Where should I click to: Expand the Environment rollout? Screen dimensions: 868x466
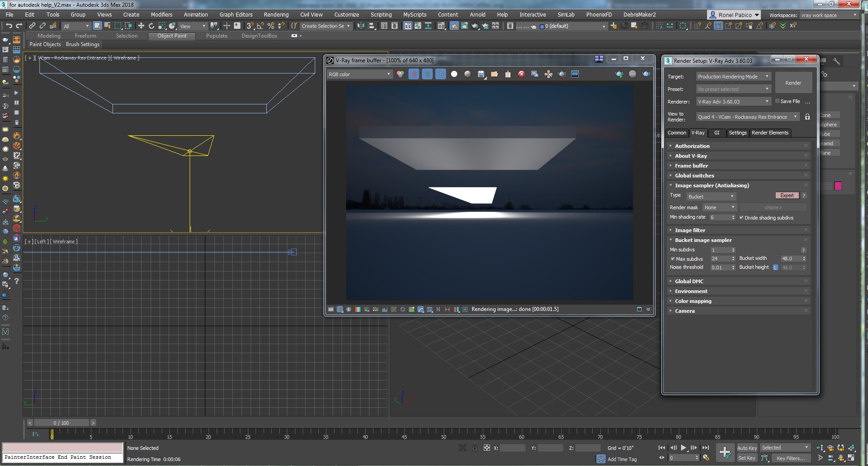coord(739,291)
